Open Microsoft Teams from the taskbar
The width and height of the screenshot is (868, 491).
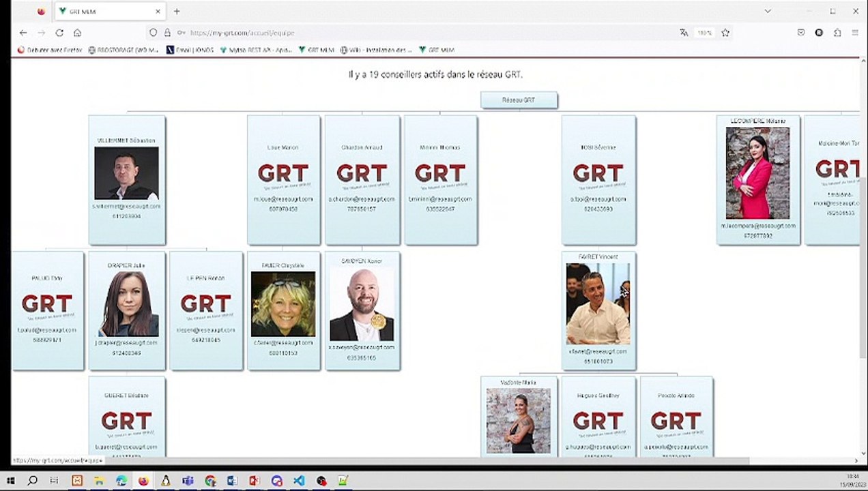pyautogui.click(x=188, y=481)
